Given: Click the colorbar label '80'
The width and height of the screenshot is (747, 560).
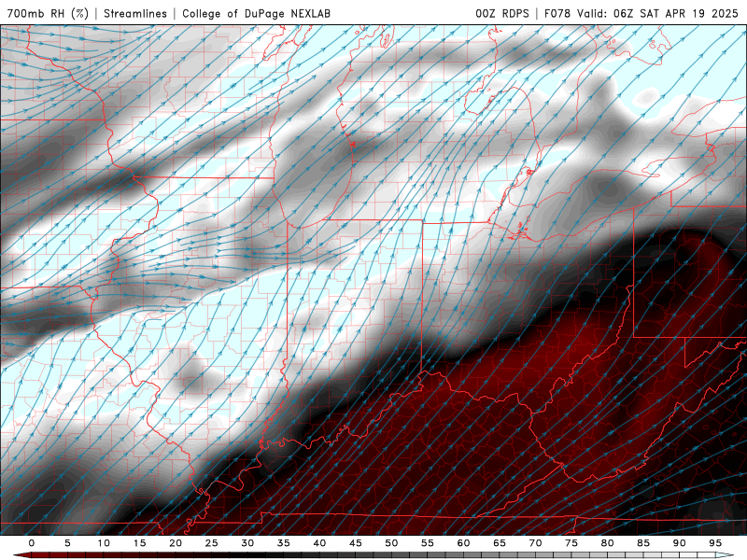Looking at the screenshot, I should (x=607, y=543).
